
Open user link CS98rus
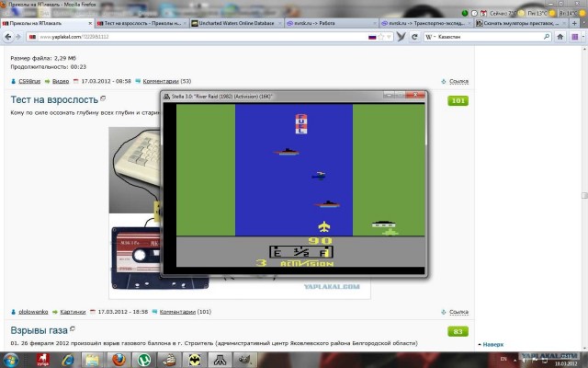pyautogui.click(x=29, y=81)
